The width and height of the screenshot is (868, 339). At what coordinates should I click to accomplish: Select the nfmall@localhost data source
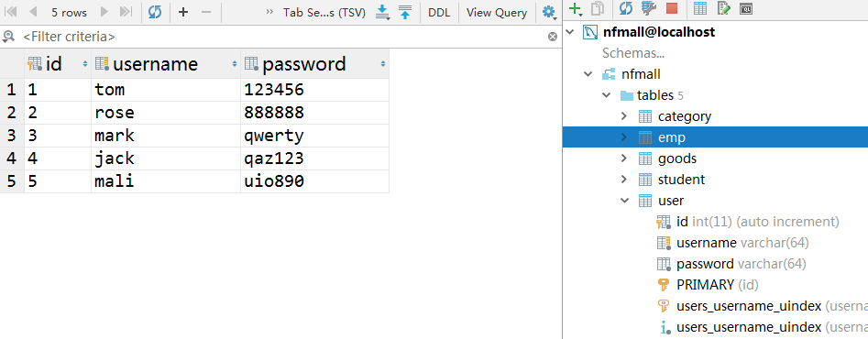pos(659,32)
